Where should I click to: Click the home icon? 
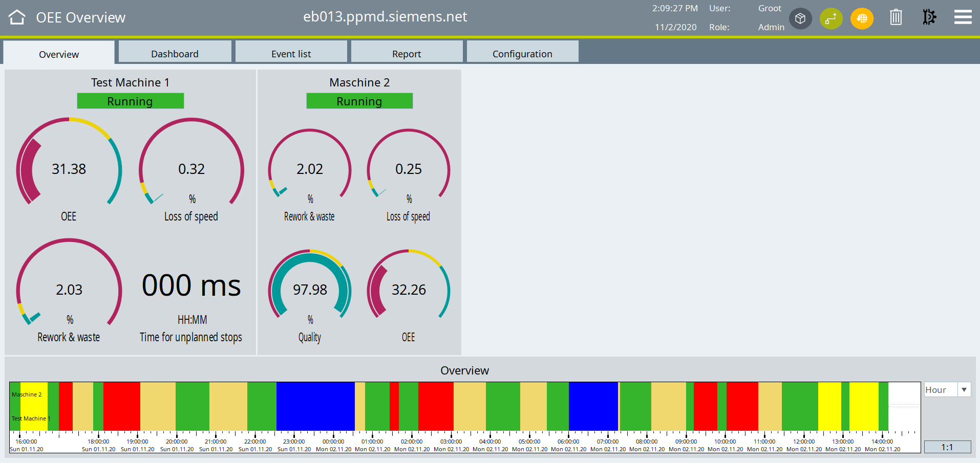tap(17, 17)
